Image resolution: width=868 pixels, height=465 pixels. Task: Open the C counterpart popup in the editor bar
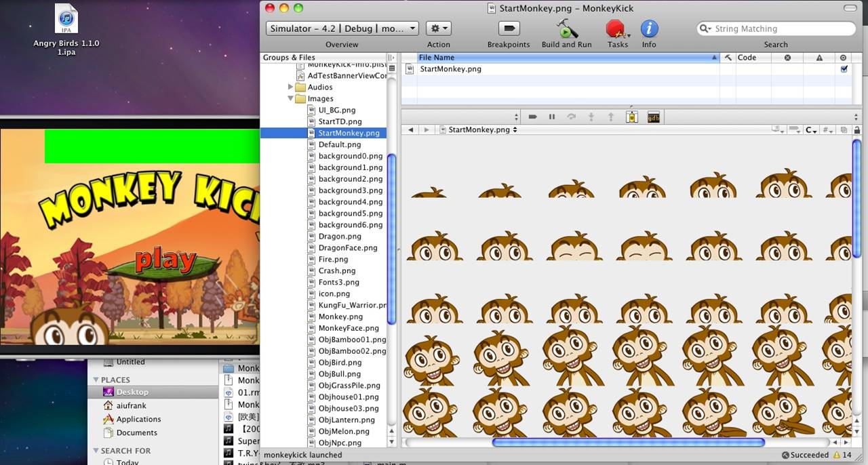pos(811,129)
